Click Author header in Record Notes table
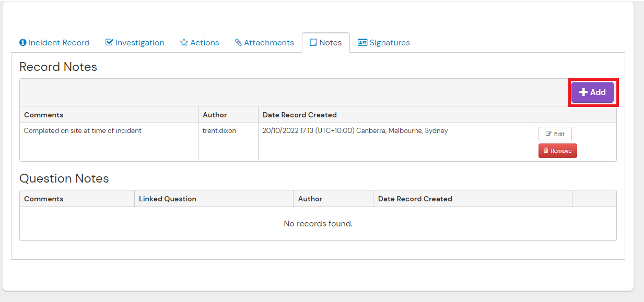644x302 pixels. click(215, 115)
